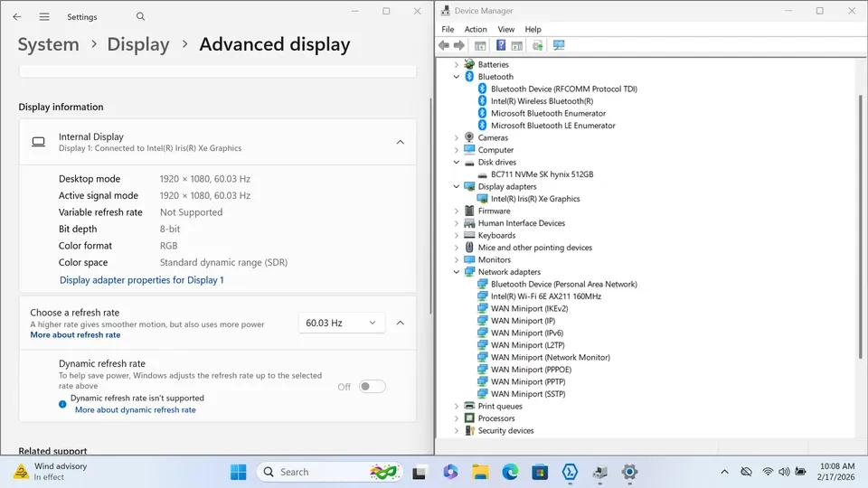The image size is (868, 488).
Task: Click the search icon in Settings title bar
Action: (140, 16)
